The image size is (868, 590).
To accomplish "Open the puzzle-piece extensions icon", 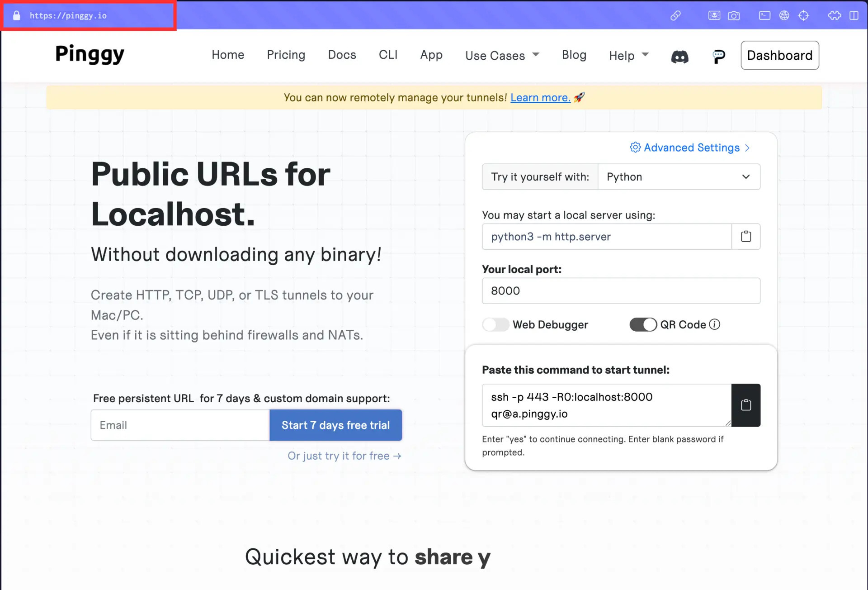I will click(835, 15).
